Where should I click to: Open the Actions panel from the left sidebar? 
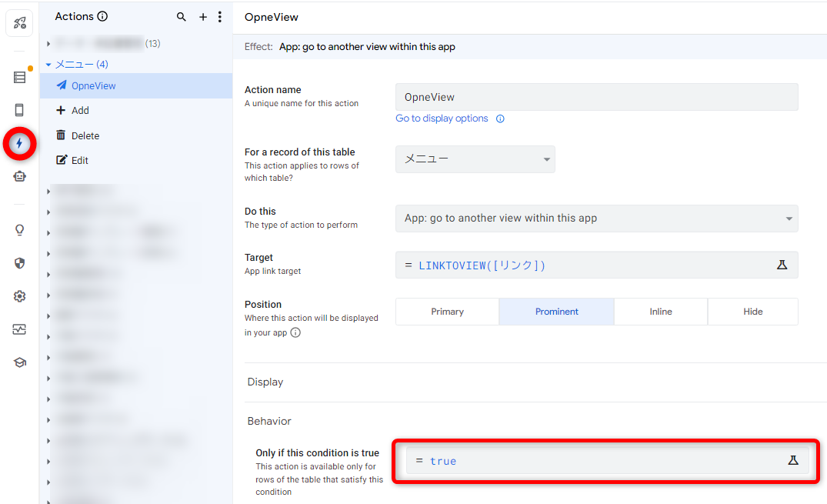pyautogui.click(x=20, y=143)
